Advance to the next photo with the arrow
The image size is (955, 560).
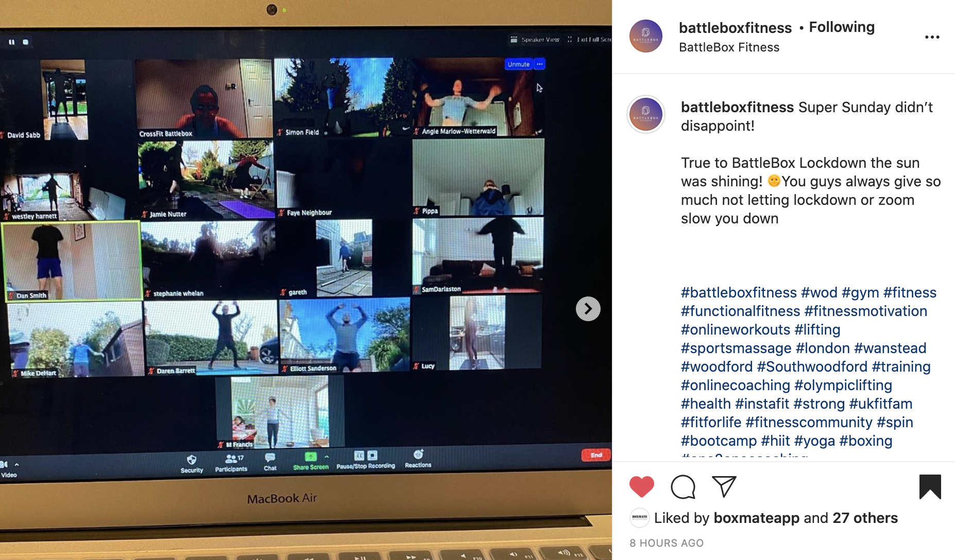[588, 308]
